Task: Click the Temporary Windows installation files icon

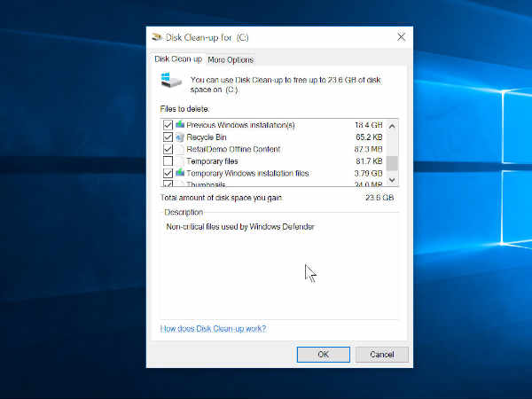Action: point(180,173)
